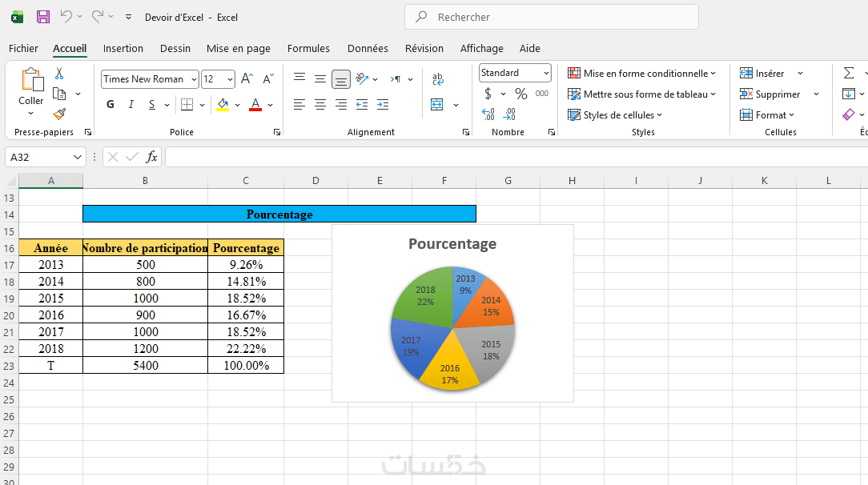Click the Borders icon
The image size is (868, 485).
(187, 105)
